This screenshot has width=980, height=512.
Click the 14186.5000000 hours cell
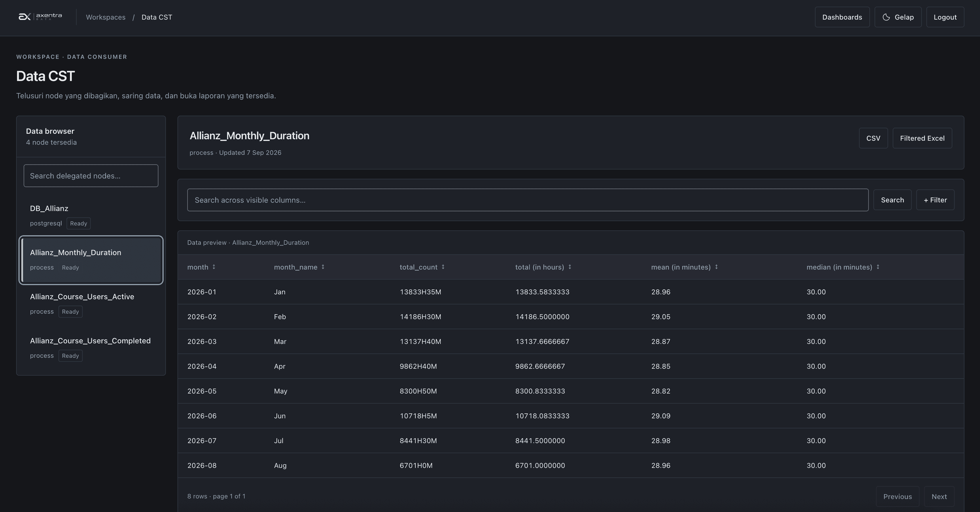click(x=542, y=317)
